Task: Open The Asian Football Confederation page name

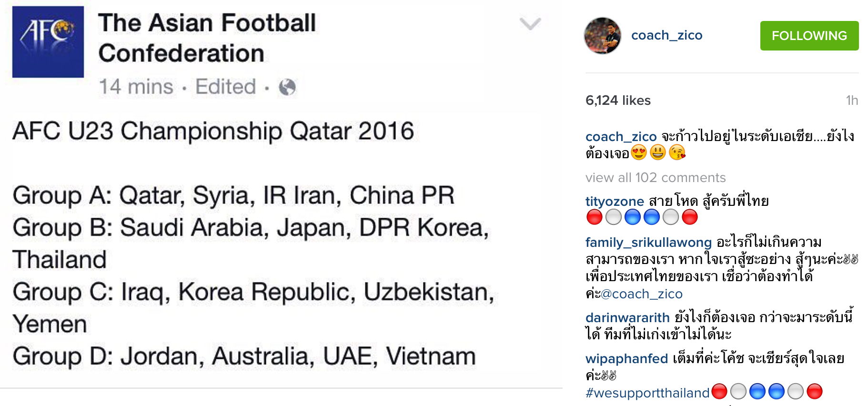Action: point(207,38)
